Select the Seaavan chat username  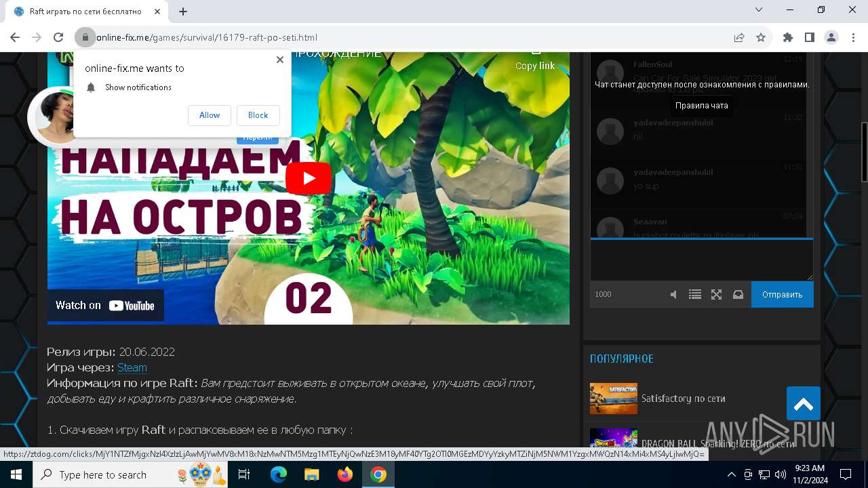click(x=650, y=222)
